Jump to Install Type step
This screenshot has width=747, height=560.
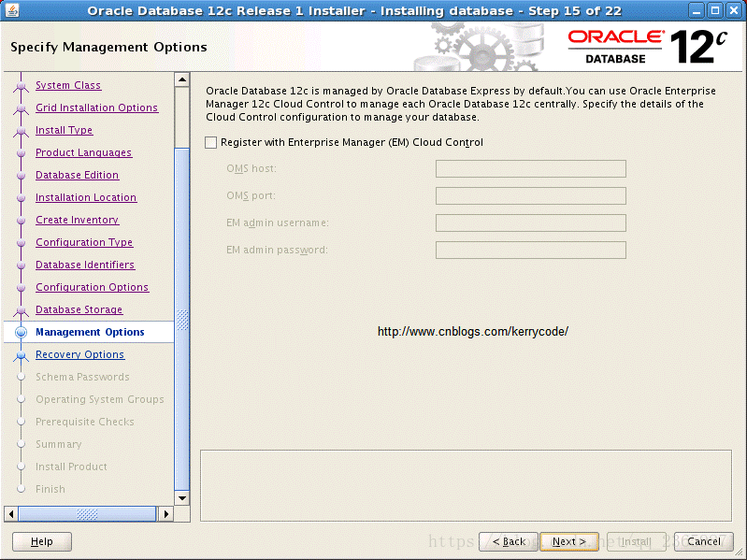pos(64,130)
